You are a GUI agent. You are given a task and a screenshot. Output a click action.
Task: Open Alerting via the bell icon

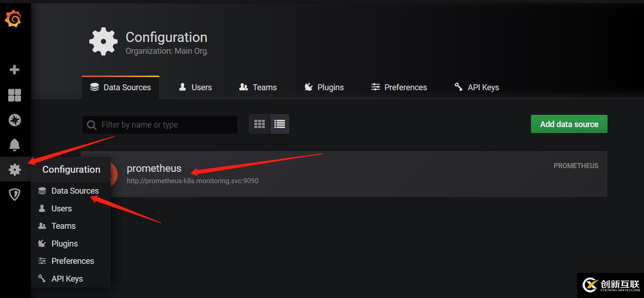15,145
